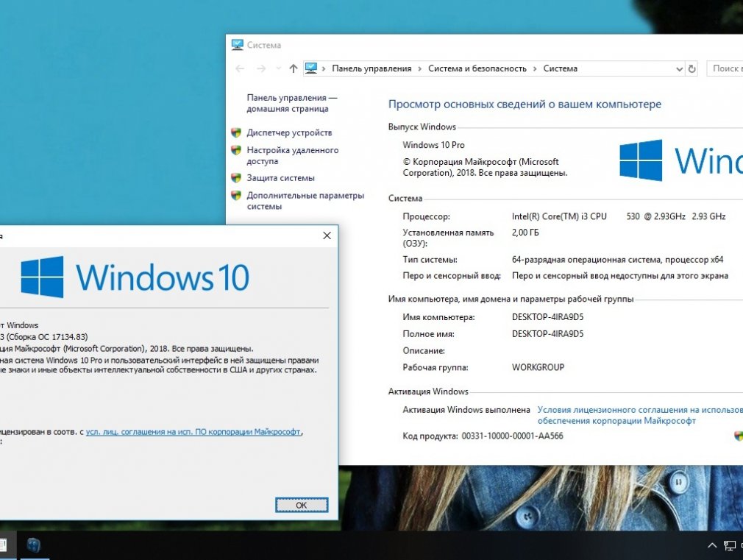Screen dimensions: 743x560
Task: Click 'Windows 10 Pro' edition text
Action: (433, 145)
